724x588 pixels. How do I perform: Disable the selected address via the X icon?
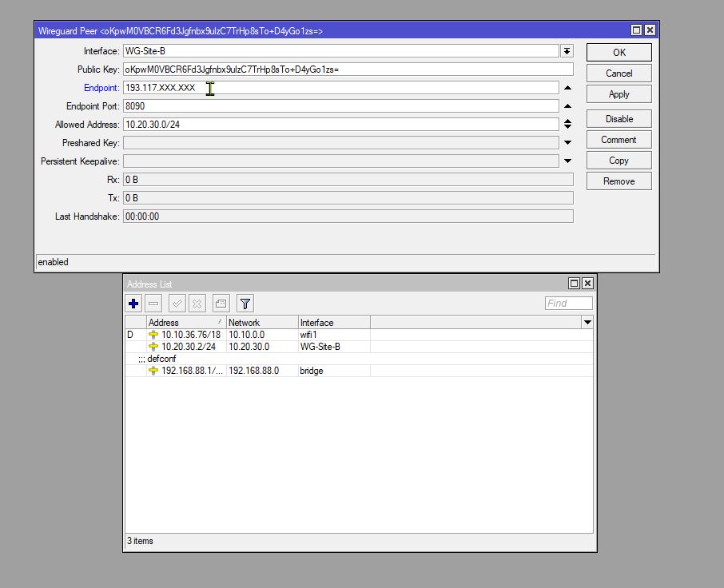(x=197, y=304)
